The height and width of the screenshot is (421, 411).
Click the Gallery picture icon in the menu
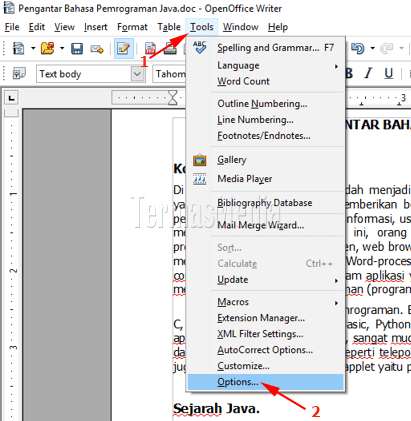[200, 160]
